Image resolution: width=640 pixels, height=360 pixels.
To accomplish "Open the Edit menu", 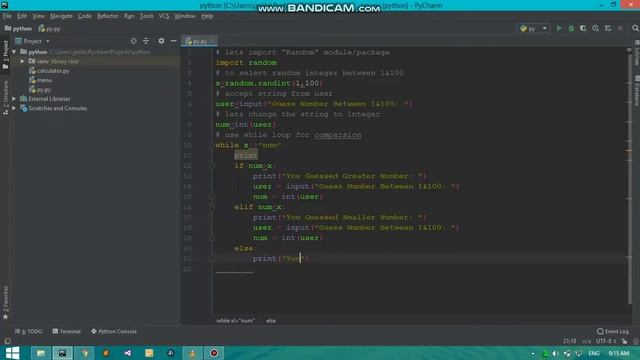I will 22,16.
